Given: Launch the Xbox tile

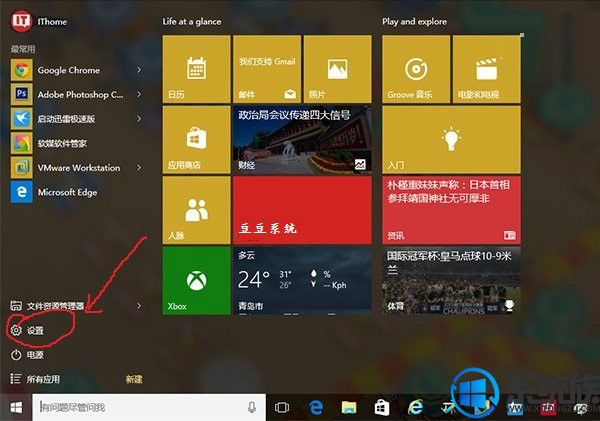Looking at the screenshot, I should [x=196, y=281].
